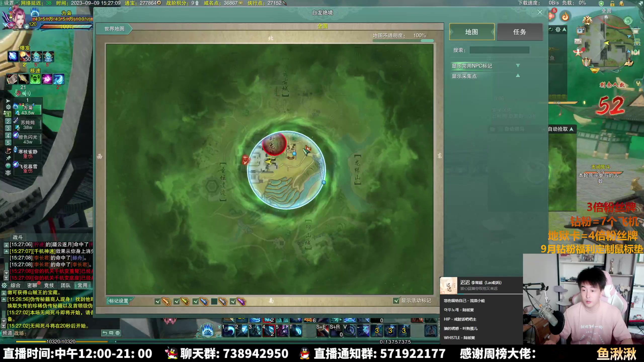Viewport: 644px width, 362px height.
Task: Click the refresh arrows icon in the tracker panel
Action: pyautogui.click(x=551, y=30)
